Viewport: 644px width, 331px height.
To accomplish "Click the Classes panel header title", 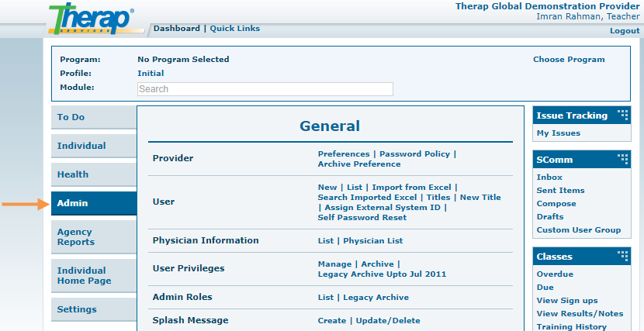I will [x=555, y=257].
